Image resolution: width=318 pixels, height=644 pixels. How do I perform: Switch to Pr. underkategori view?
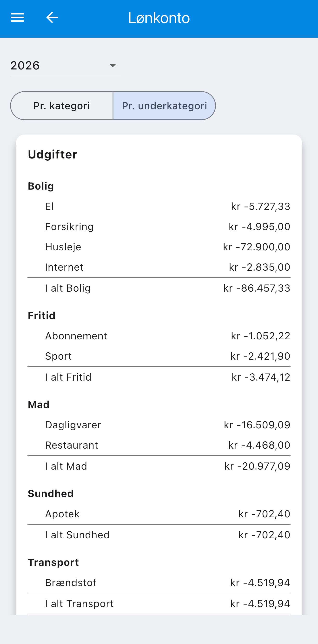pyautogui.click(x=164, y=106)
